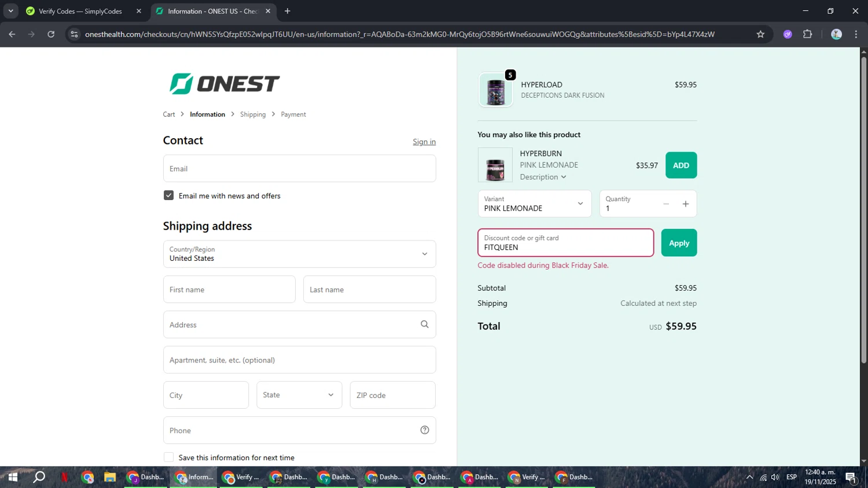
Task: Click the purple extension icon in toolbar
Action: point(788,34)
